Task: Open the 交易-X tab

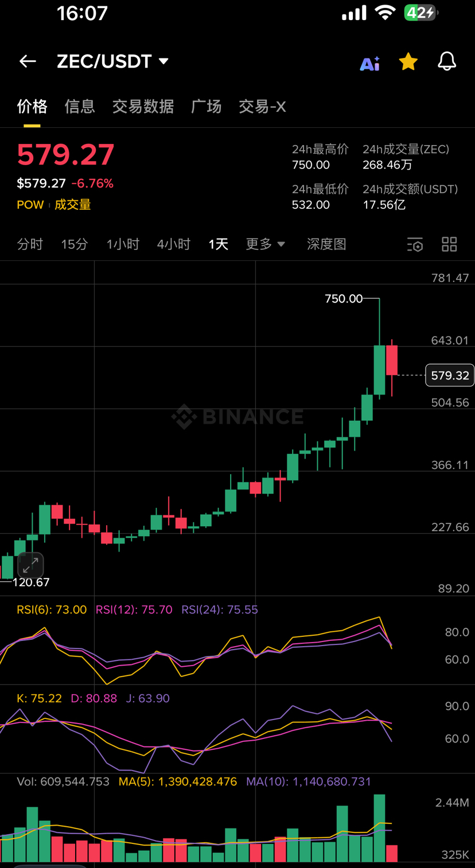Action: coord(262,107)
